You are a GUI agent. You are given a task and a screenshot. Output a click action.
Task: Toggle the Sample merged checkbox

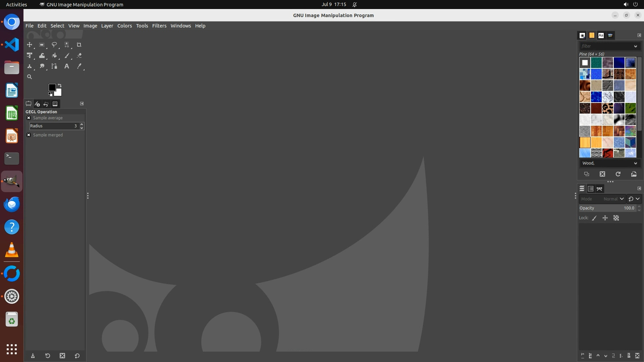(29, 135)
